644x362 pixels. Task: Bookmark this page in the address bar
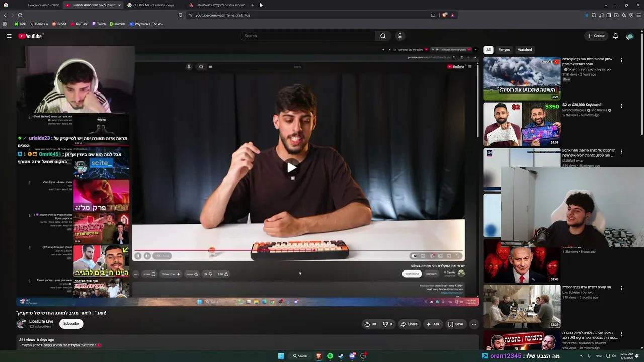point(180,15)
